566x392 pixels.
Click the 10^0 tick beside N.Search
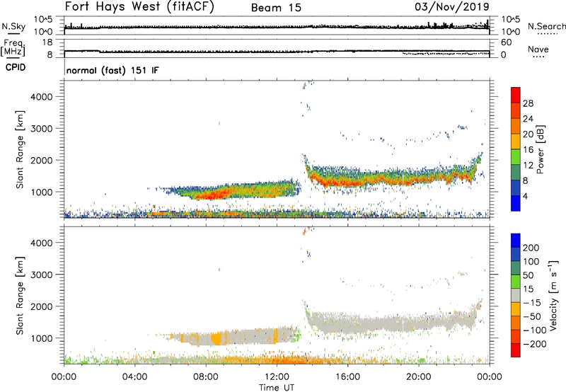(510, 32)
